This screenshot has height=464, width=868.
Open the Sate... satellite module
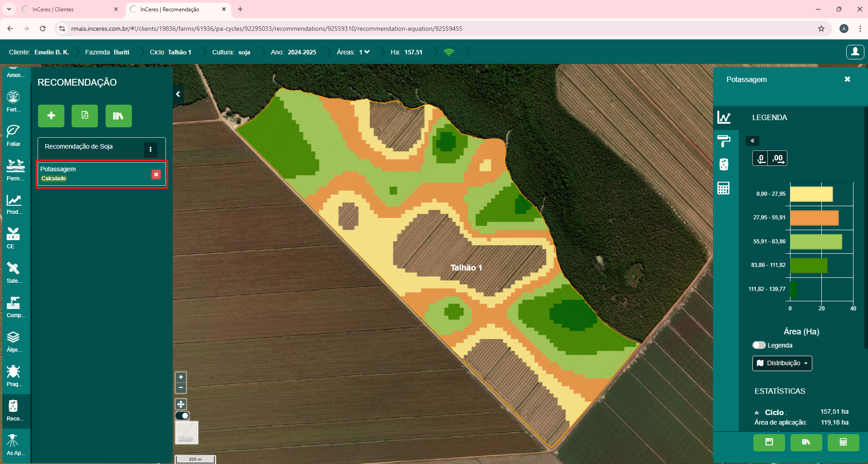[14, 273]
